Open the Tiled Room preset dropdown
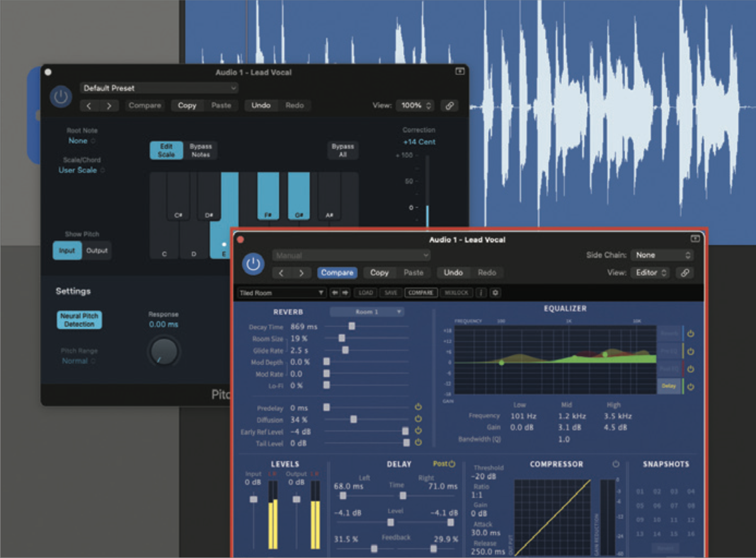The width and height of the screenshot is (756, 558). [x=280, y=293]
